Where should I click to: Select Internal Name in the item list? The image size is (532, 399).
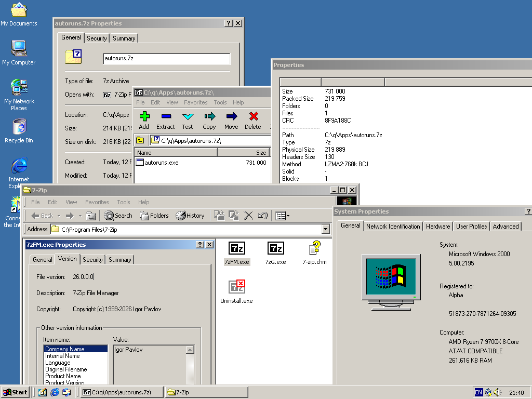pos(62,356)
